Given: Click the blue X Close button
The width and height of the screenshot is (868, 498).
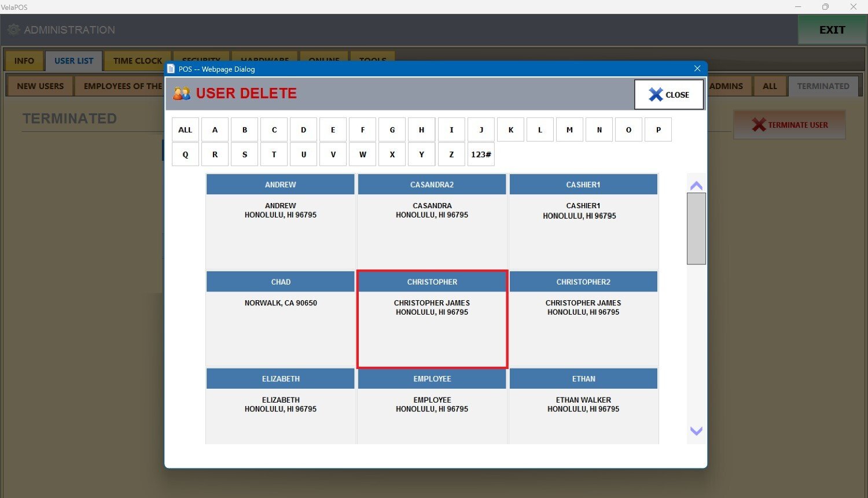Looking at the screenshot, I should pyautogui.click(x=668, y=94).
